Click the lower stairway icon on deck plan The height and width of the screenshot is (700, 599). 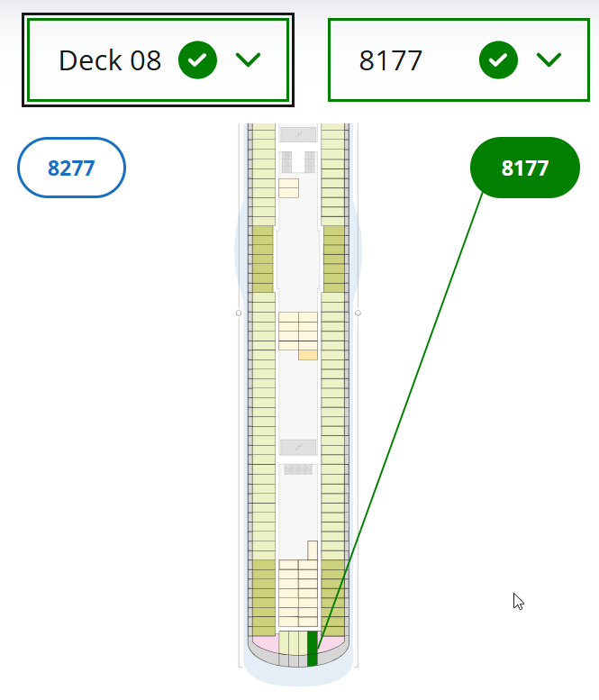click(x=297, y=448)
